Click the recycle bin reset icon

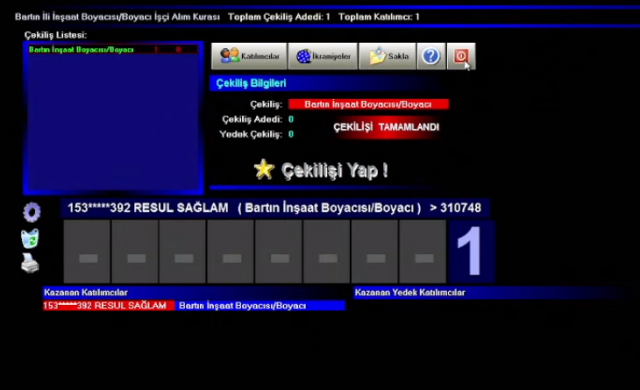[30, 239]
